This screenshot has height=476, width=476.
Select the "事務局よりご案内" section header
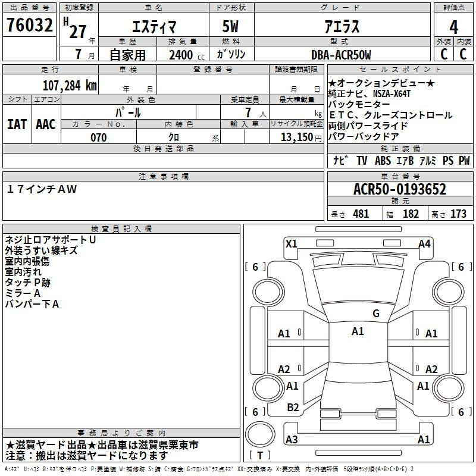tap(121, 433)
